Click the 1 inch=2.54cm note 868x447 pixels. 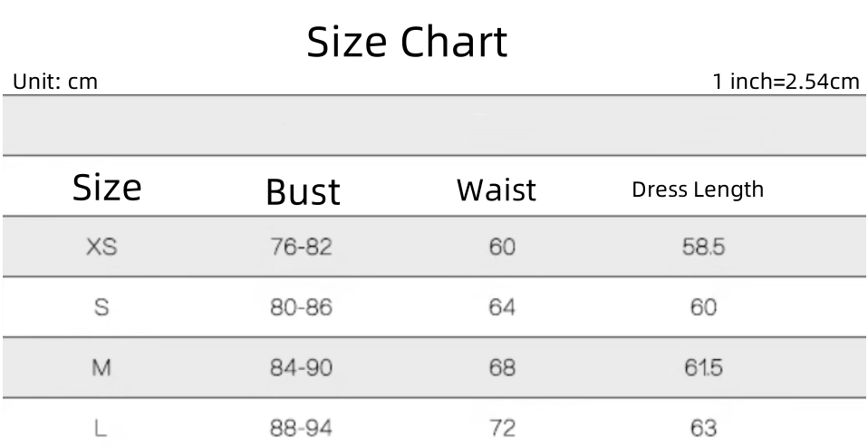tap(786, 82)
